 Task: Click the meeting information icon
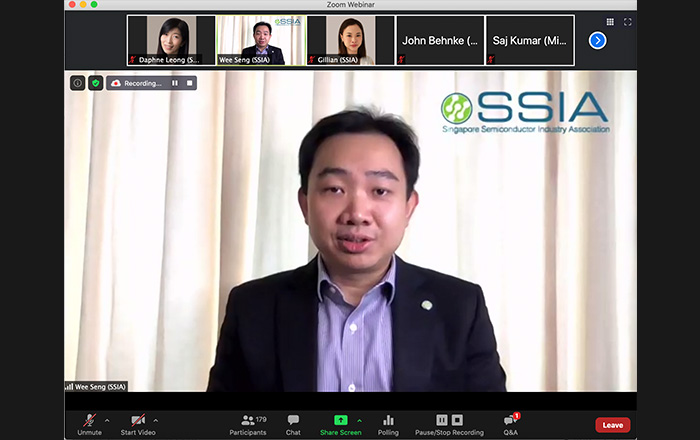click(77, 83)
